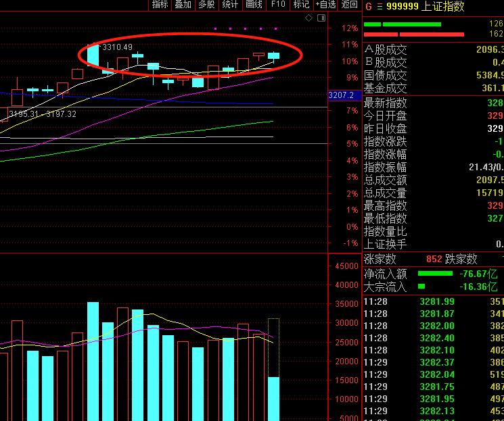Click the 3207.2 price label on axis
The height and width of the screenshot is (421, 504).
tap(341, 96)
